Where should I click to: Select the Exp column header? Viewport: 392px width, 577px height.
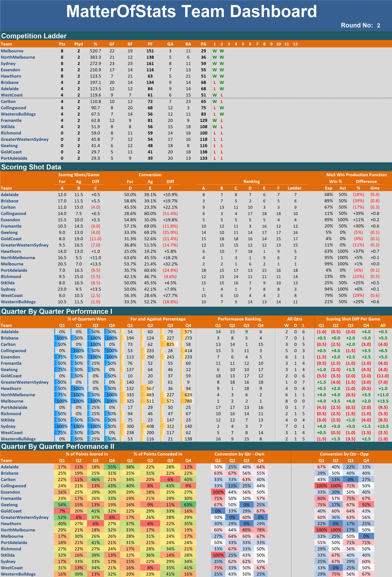[x=329, y=188]
